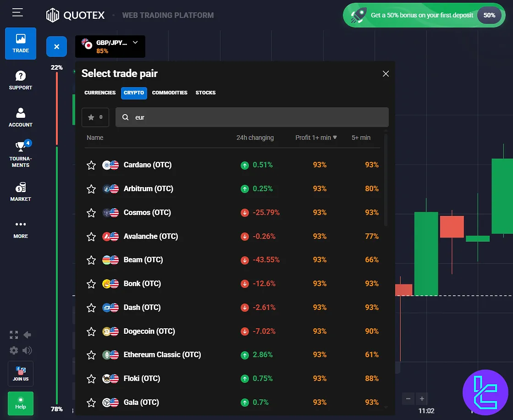Switch to the Commodities tab
This screenshot has width=513, height=420.
pyautogui.click(x=170, y=93)
